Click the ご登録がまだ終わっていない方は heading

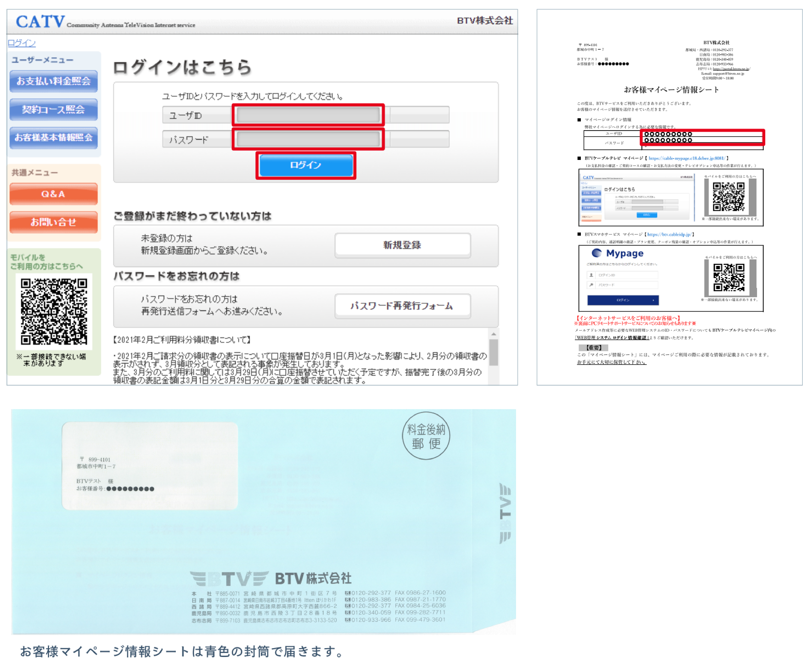pyautogui.click(x=193, y=216)
